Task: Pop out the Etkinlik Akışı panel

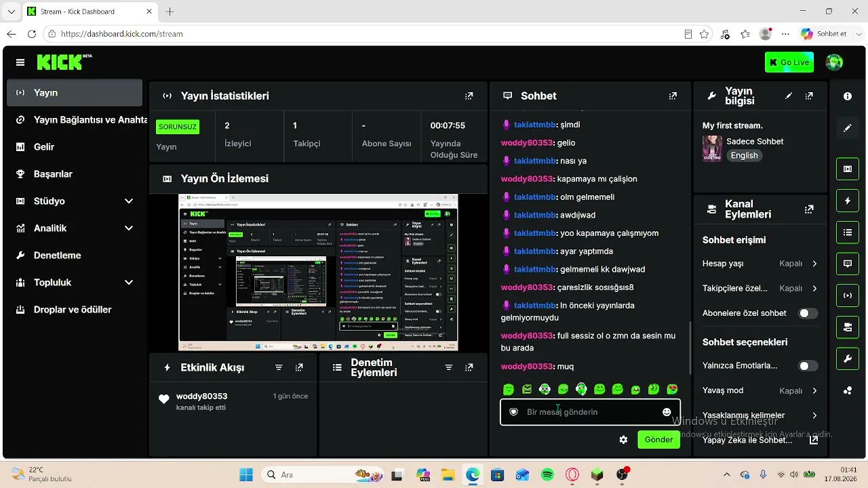Action: pyautogui.click(x=299, y=367)
